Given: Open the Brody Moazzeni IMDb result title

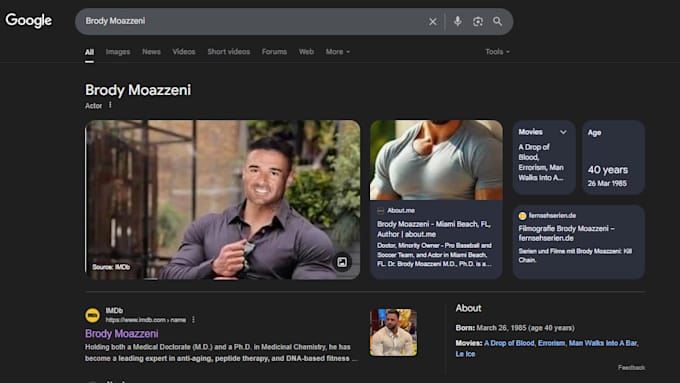Looking at the screenshot, I should 121,334.
